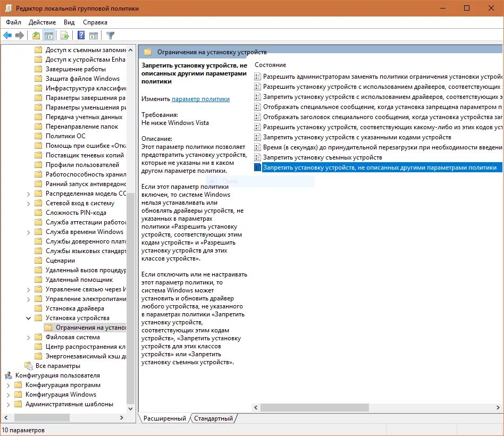Switch to the "Расширенный" tab
This screenshot has width=504, height=436.
pos(165,418)
